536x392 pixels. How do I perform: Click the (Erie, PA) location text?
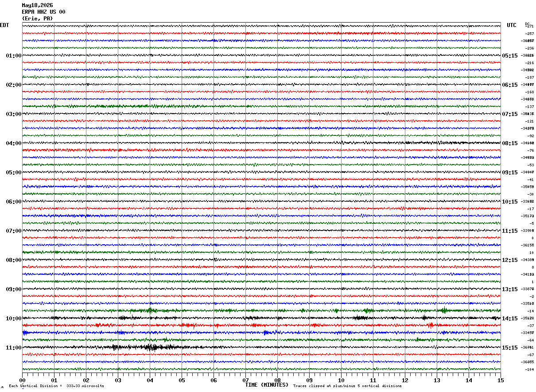(37, 19)
